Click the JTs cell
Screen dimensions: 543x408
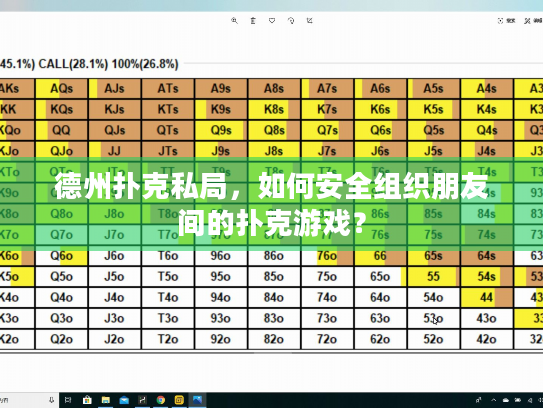(x=168, y=151)
